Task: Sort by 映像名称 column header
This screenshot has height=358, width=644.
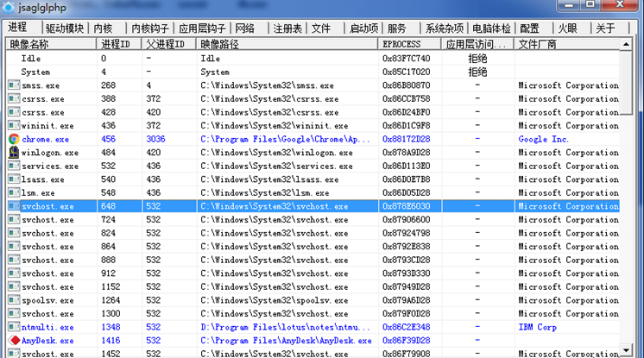Action: (51, 44)
